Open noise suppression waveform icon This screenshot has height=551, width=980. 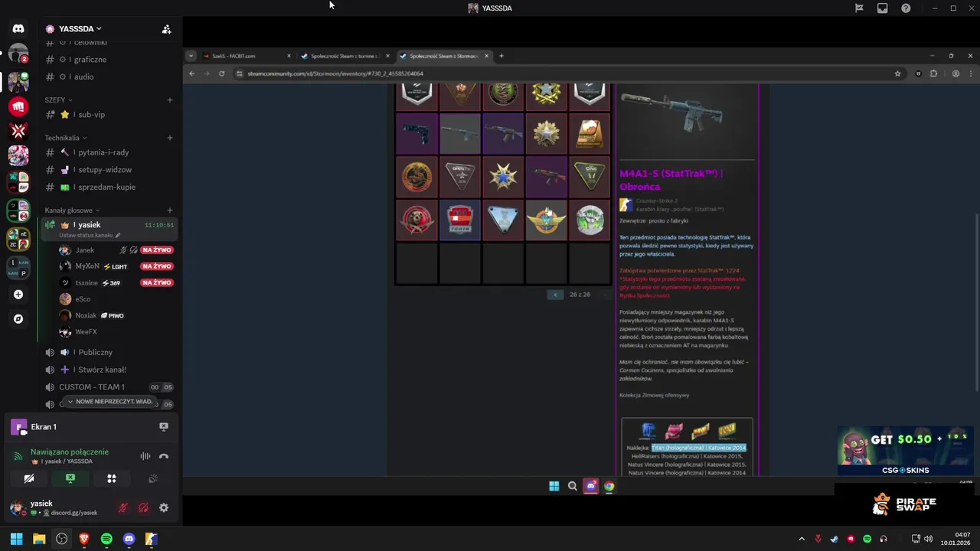pyautogui.click(x=145, y=456)
